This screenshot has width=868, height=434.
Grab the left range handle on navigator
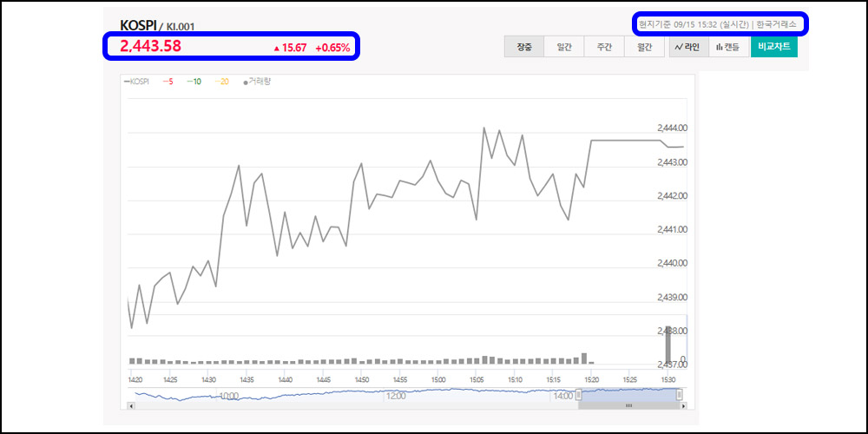(578, 395)
